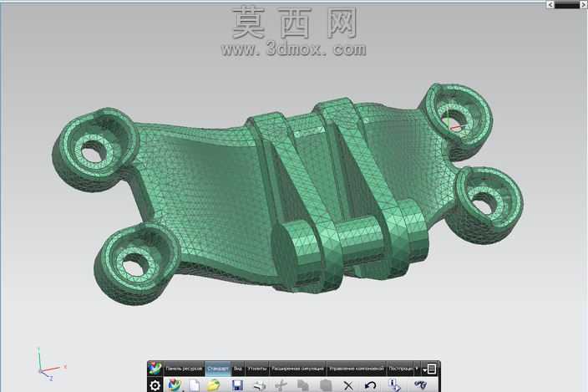Select the last icon in Standard toolbar
The width and height of the screenshot is (588, 392).
coord(420,385)
